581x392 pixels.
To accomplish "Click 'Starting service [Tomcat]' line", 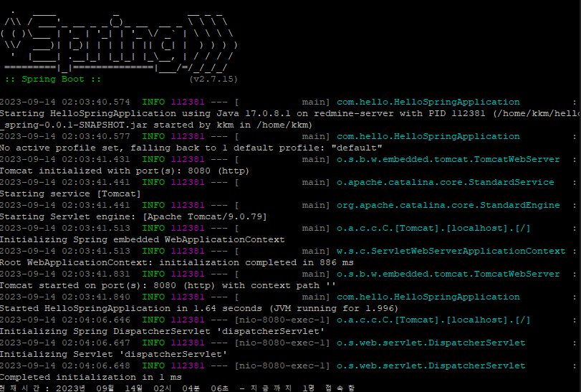I will pyautogui.click(x=70, y=193).
